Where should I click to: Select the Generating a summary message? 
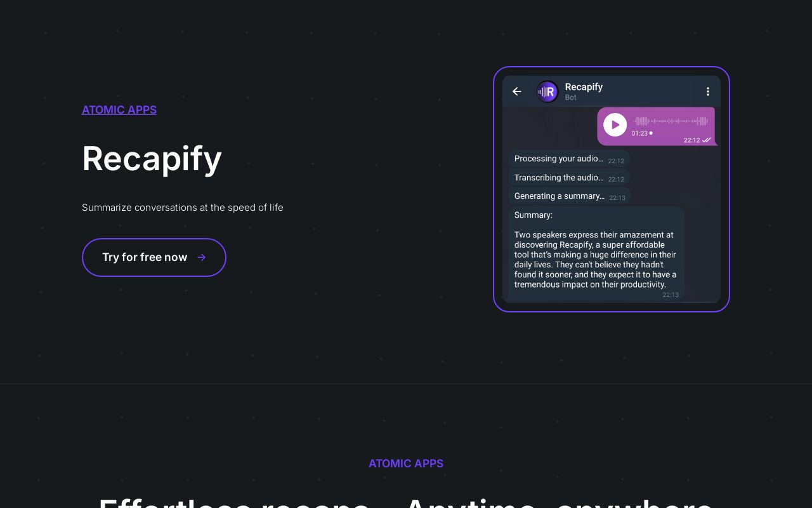(x=560, y=196)
